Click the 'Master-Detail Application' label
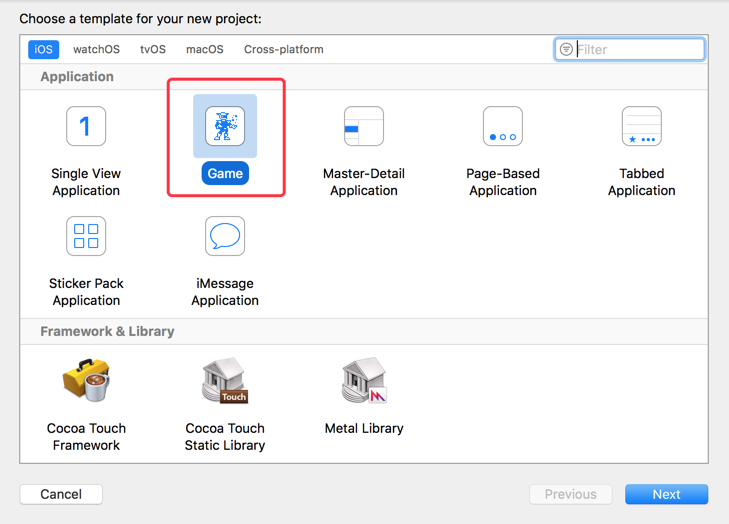 pos(364,182)
